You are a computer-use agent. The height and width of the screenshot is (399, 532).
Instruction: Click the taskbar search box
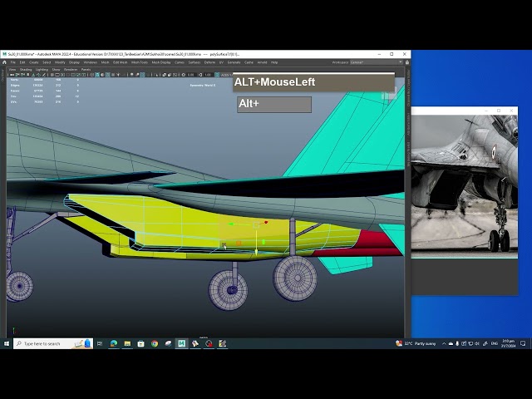(53, 343)
